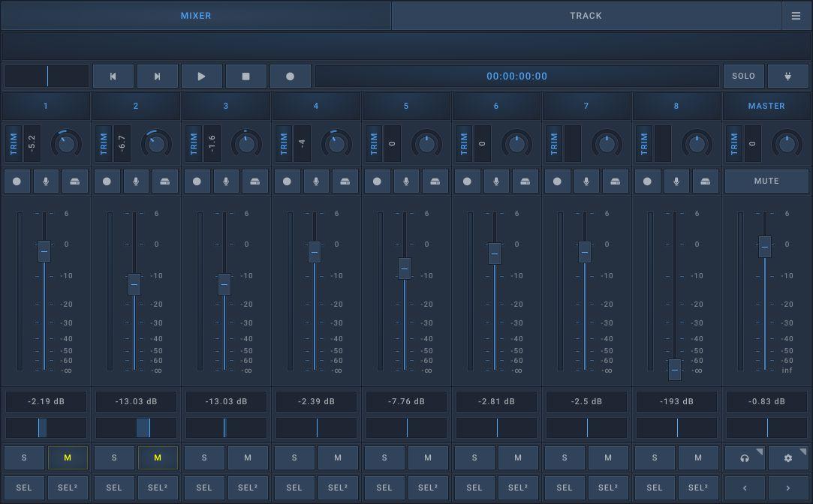Mute channel 3
Image resolution: width=813 pixels, height=504 pixels.
[248, 458]
